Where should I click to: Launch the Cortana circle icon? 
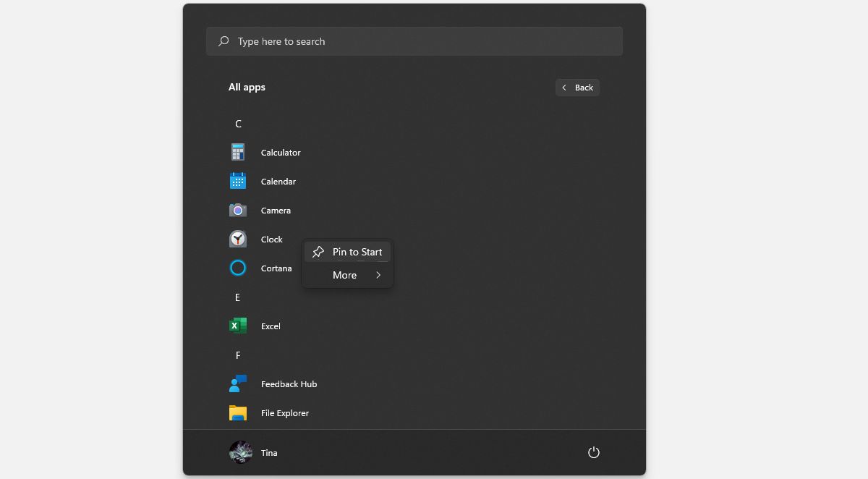pos(238,268)
